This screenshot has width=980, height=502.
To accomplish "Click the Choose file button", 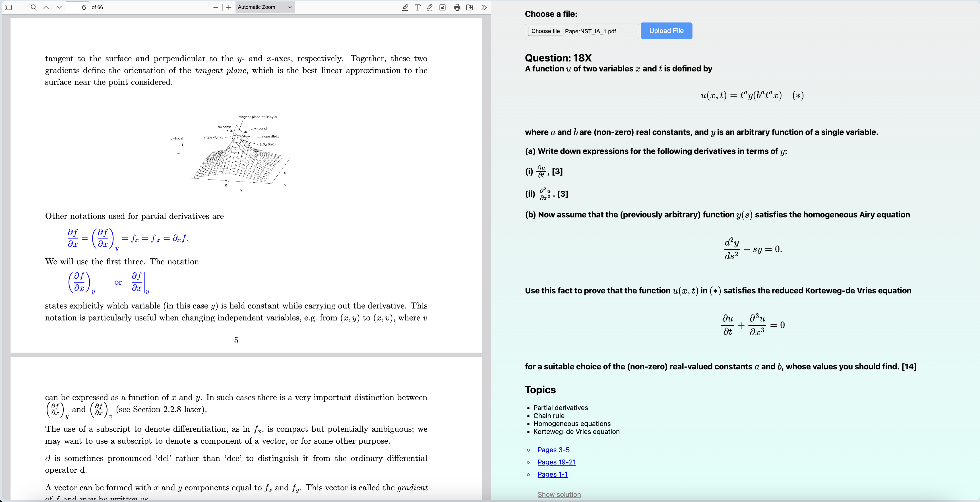I will coord(545,31).
